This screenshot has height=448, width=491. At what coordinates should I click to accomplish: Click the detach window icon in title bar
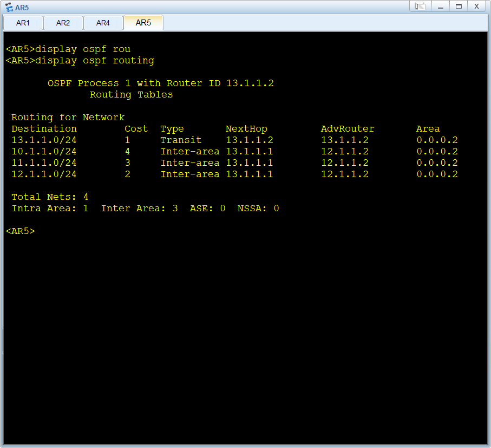coord(421,7)
